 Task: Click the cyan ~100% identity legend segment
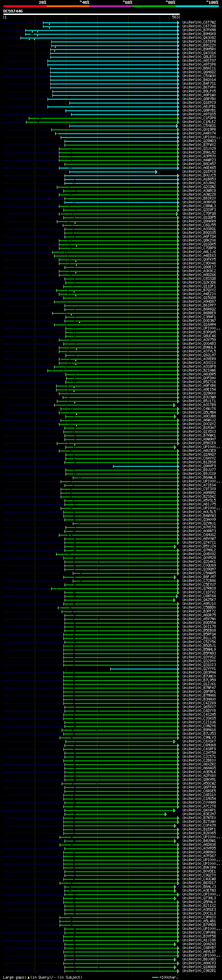pos(197,6)
